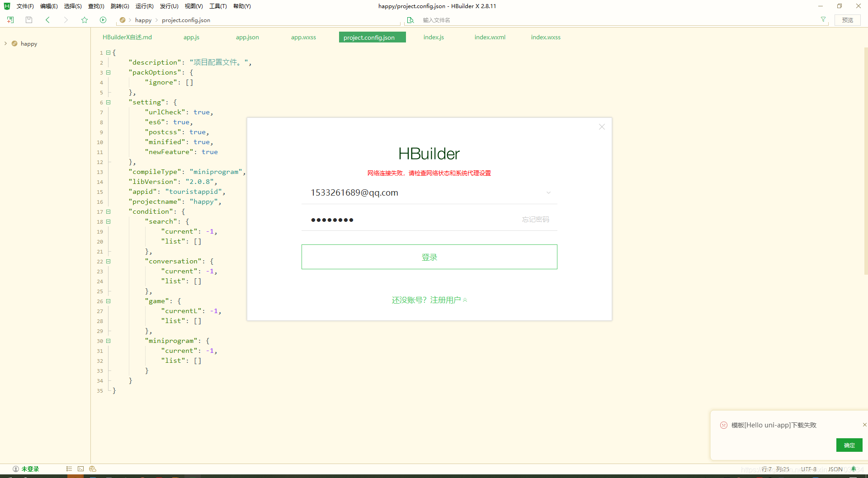868x478 pixels.
Task: Switch to the app.json tab
Action: pos(247,37)
